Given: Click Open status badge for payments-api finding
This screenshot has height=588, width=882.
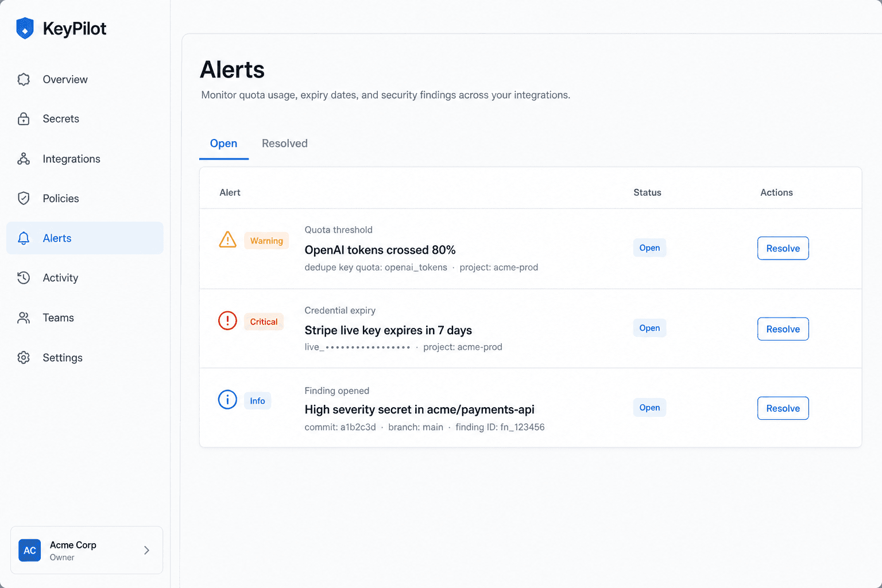Looking at the screenshot, I should 649,407.
